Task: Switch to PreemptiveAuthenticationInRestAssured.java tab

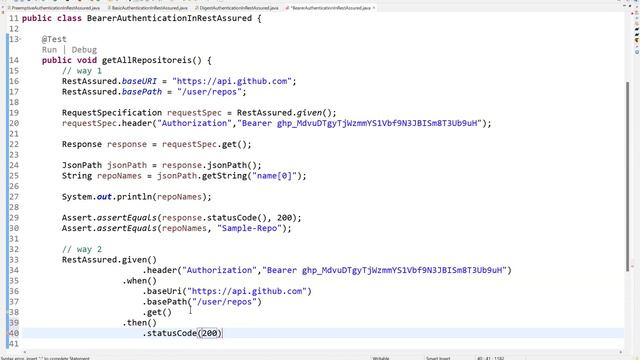Action: pyautogui.click(x=54, y=8)
